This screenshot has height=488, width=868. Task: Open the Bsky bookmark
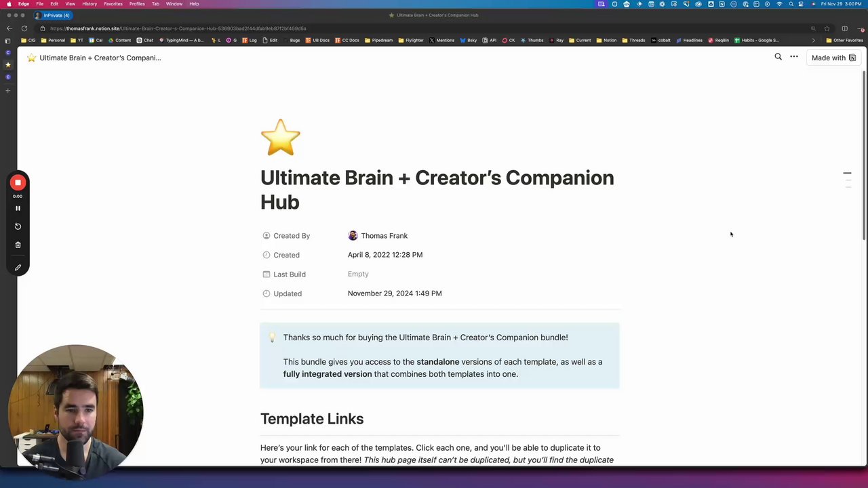click(x=468, y=40)
